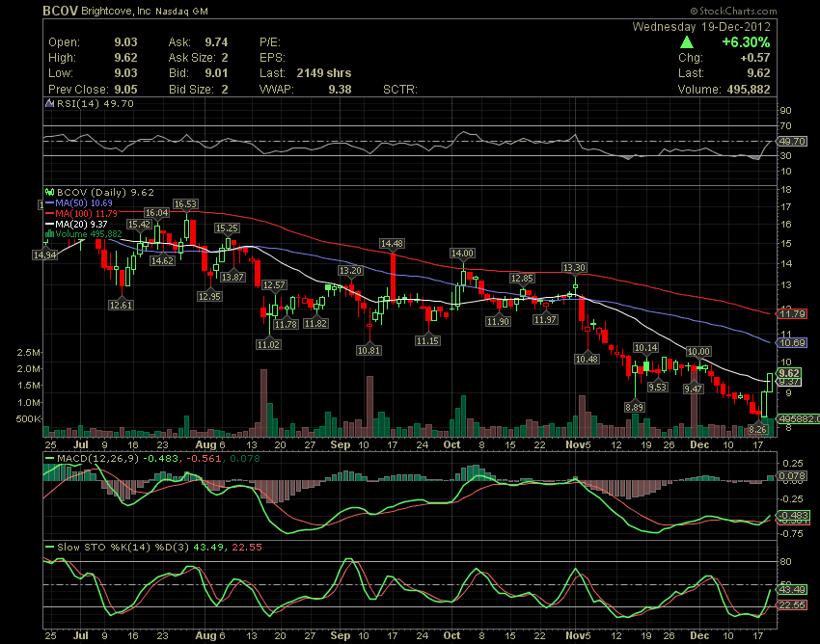Click the 12.95 price label

pyautogui.click(x=209, y=296)
